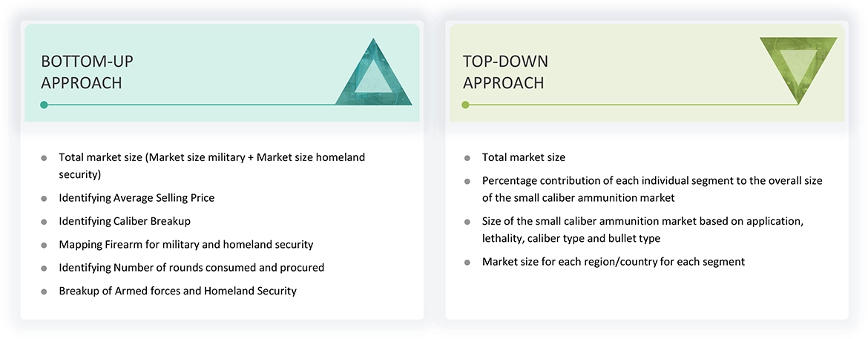The image size is (868, 339).
Task: Click the bullet next to Mapping Firearm line
Action: [44, 245]
